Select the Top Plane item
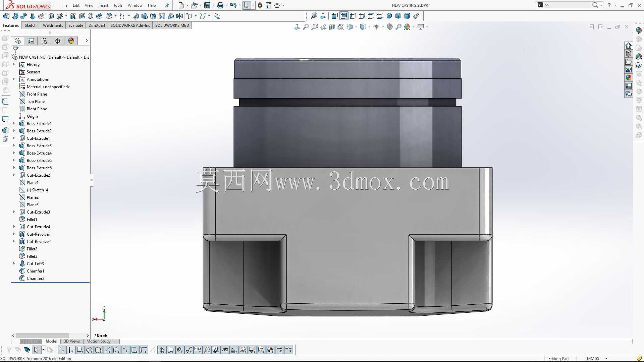Image resolution: width=644 pixels, height=362 pixels. 36,102
